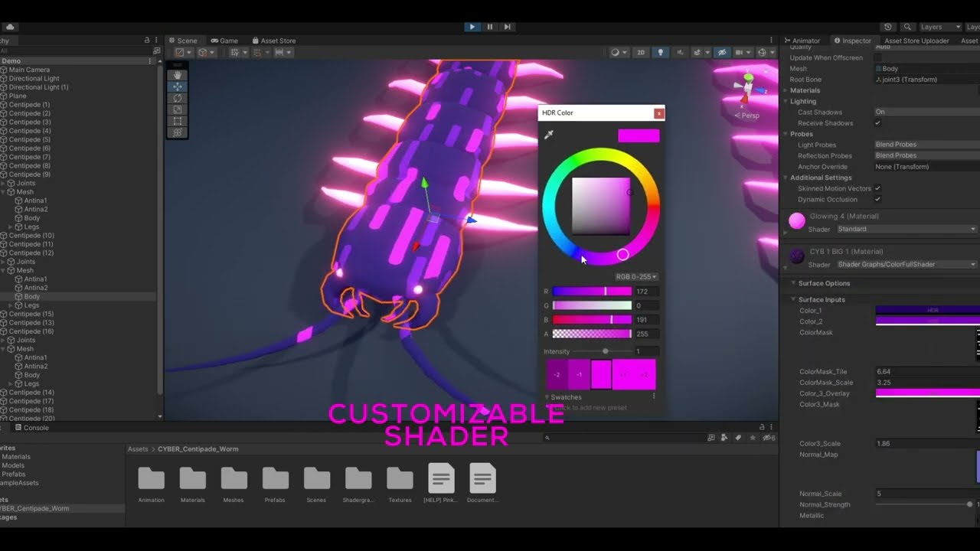Click the -1 exposure swatch

579,374
